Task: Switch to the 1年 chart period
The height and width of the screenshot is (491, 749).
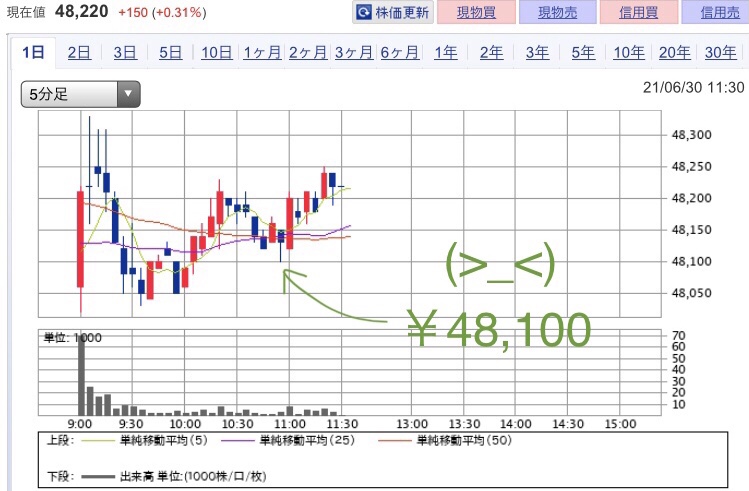Action: pos(446,52)
